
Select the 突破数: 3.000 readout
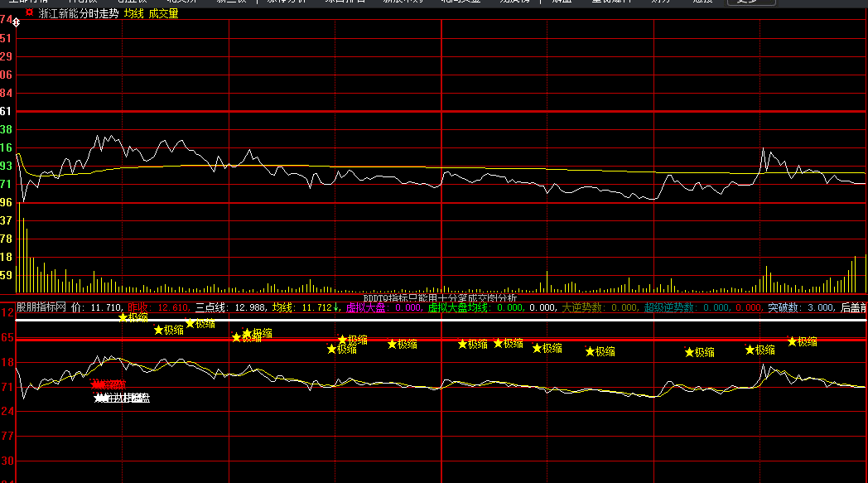pos(800,307)
